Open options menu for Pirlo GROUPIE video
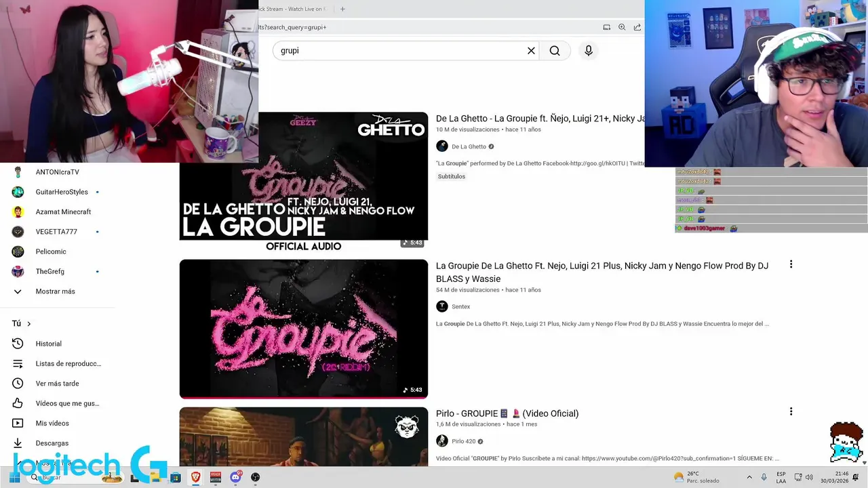This screenshot has height=488, width=868. (791, 411)
